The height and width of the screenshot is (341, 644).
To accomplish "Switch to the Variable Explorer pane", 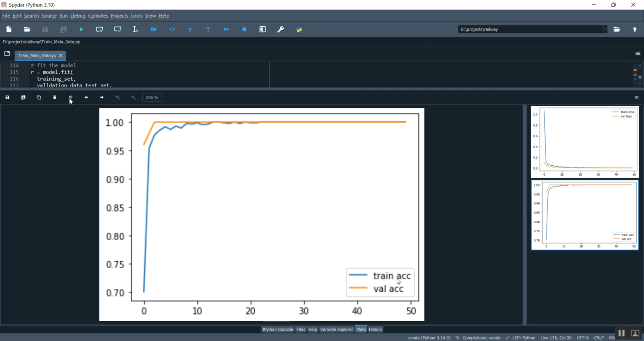I will pyautogui.click(x=337, y=329).
